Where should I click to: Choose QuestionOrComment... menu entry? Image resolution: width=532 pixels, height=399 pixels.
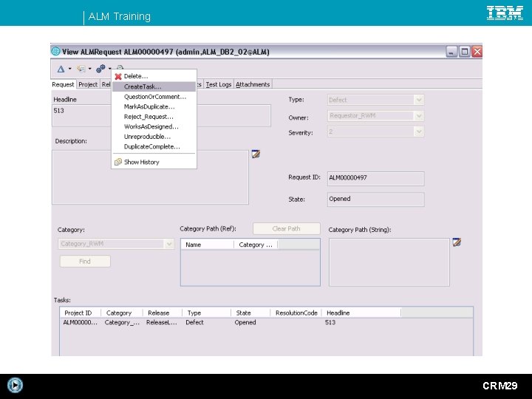[x=154, y=97]
